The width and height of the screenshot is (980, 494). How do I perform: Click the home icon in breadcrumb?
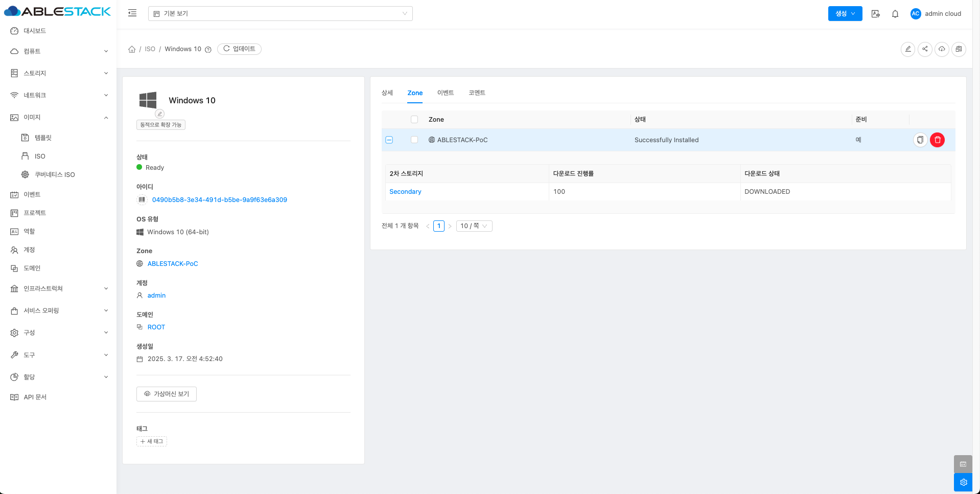click(x=132, y=49)
